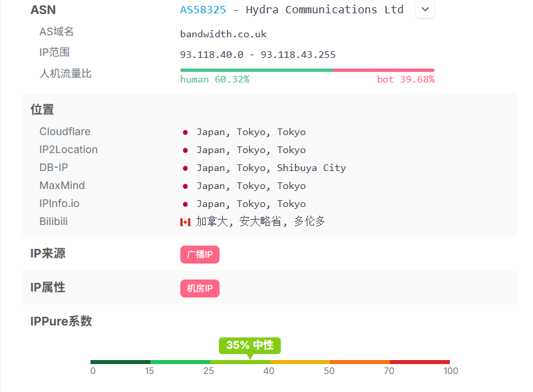Click the Bilibili label
533x392 pixels.
click(x=54, y=222)
